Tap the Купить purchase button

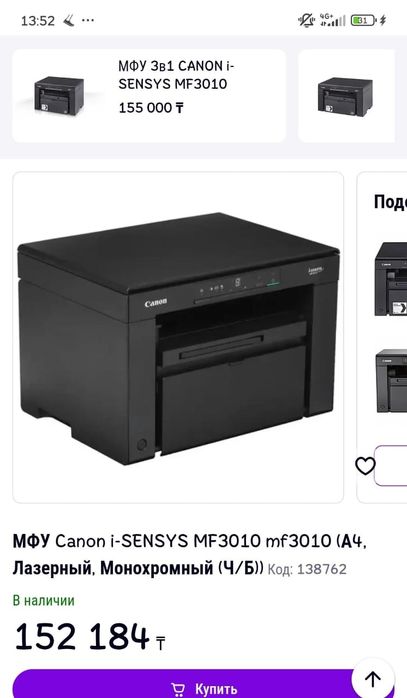tap(194, 684)
